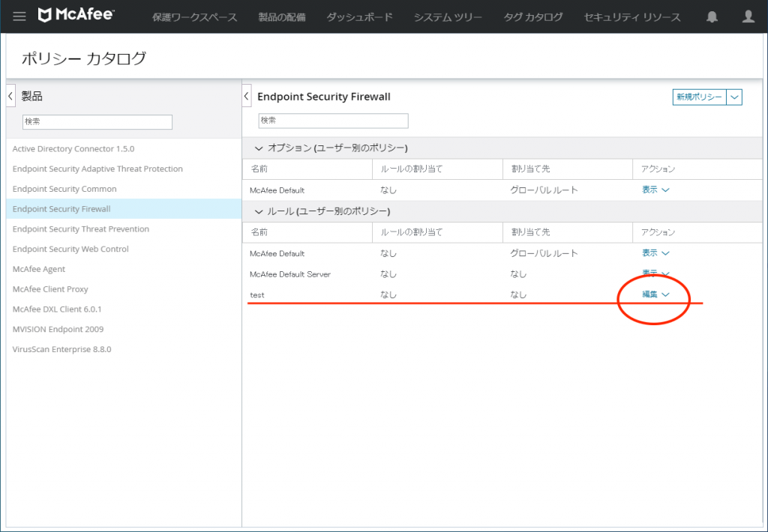Screen dimensions: 768x532
Task: Focus the 製品 search field
Action: pos(97,122)
